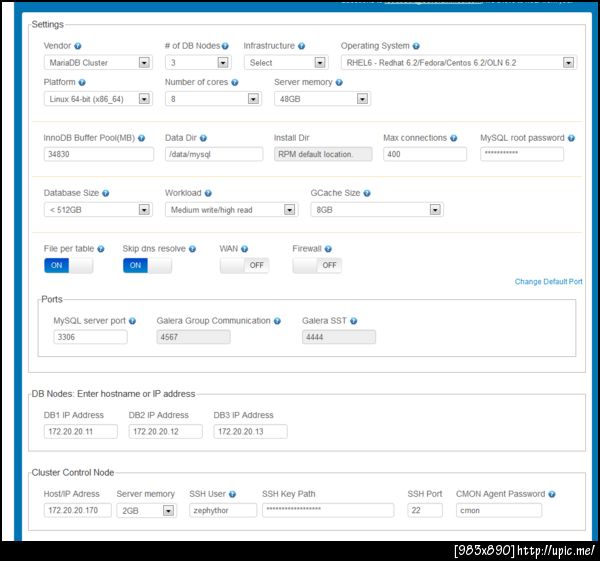600x561 pixels.
Task: Open the Database Size help icon
Action: (x=106, y=194)
